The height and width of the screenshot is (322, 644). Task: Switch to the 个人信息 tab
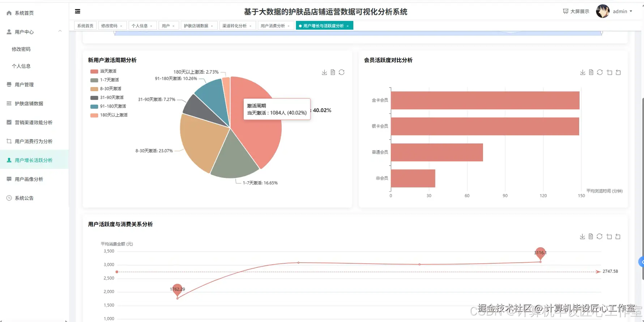click(140, 26)
